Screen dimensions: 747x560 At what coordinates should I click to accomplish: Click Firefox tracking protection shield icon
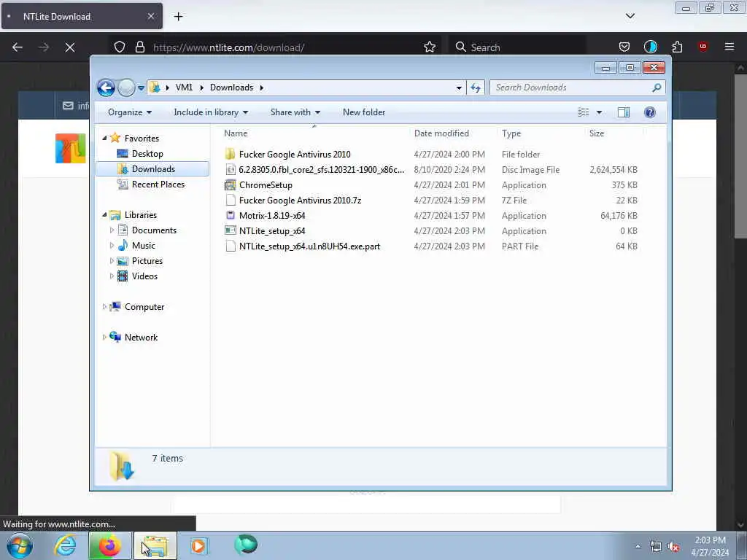pos(120,47)
